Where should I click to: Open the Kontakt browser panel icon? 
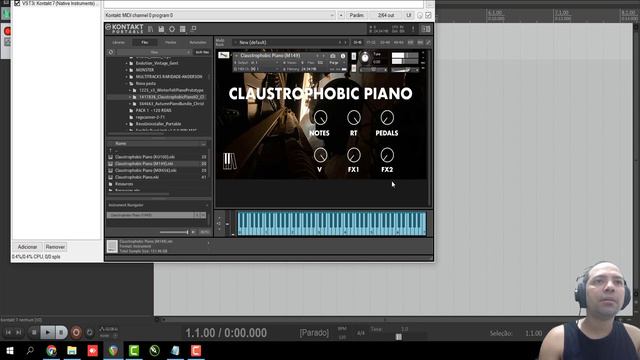151,29
